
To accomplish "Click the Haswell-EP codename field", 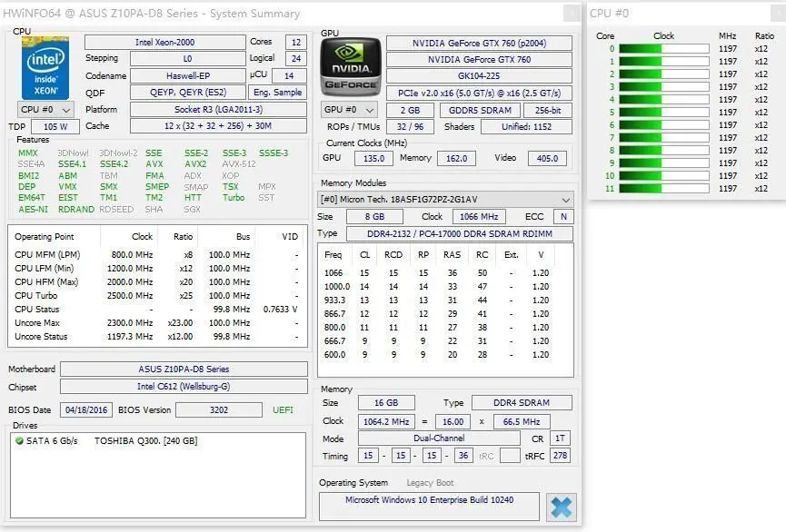I will [188, 75].
